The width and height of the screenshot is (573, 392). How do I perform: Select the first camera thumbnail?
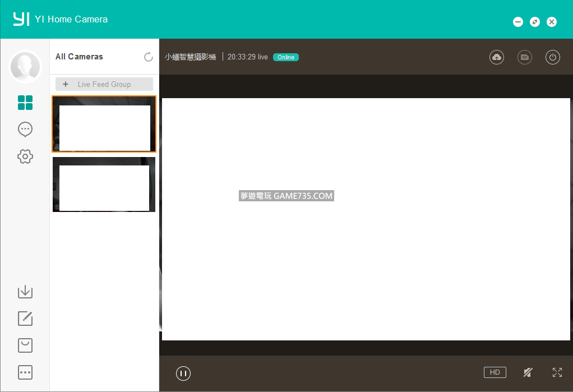coord(104,124)
